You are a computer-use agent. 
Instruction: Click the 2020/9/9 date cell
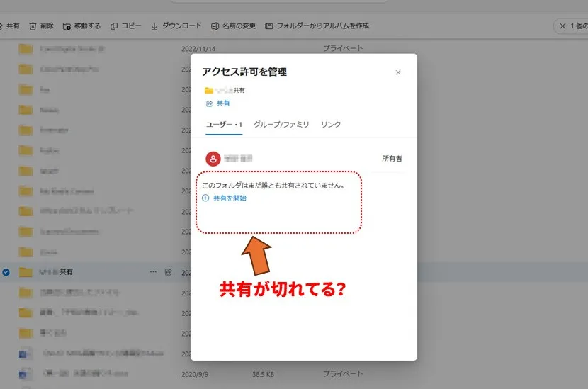tap(195, 374)
